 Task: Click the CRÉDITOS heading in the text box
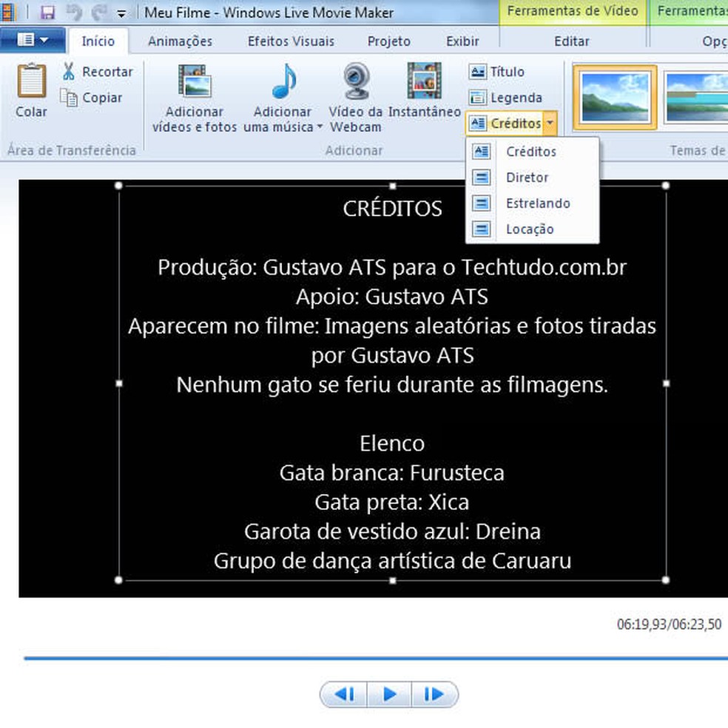pyautogui.click(x=392, y=209)
